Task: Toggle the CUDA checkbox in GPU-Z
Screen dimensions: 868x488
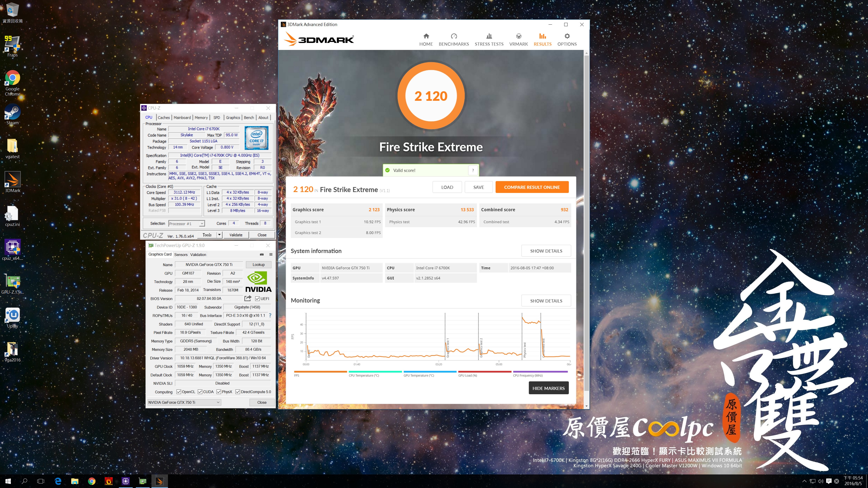Action: (x=200, y=392)
